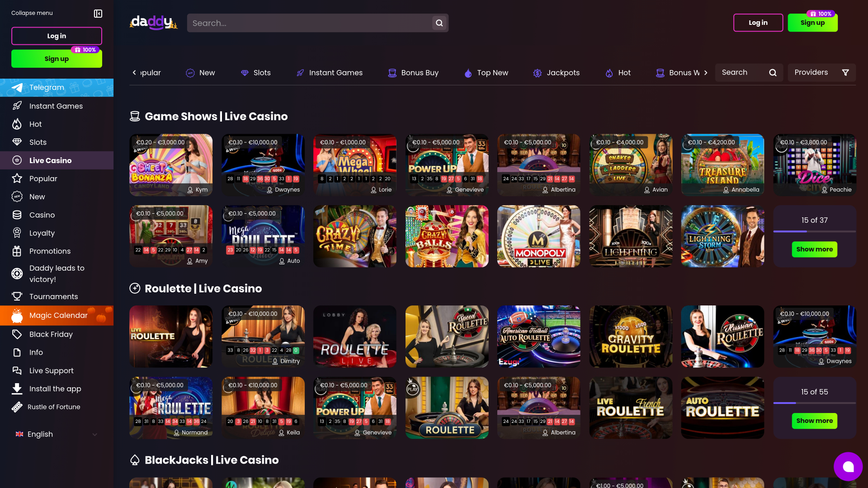Expand the English language selector
Viewport: 868px width, 488px height.
pyautogui.click(x=57, y=434)
